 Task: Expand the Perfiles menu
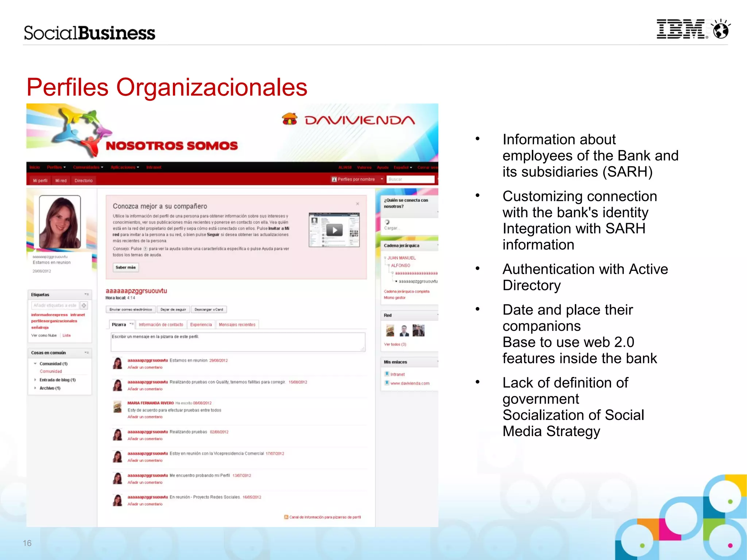tap(56, 167)
